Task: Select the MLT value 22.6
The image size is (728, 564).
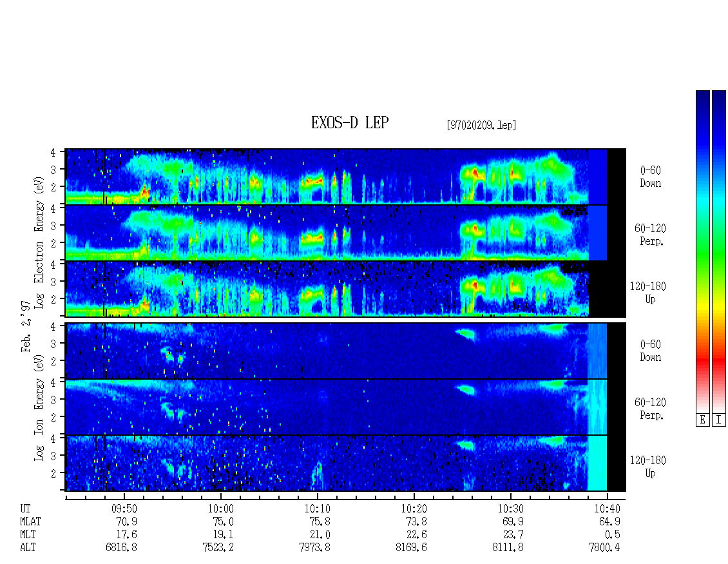Action: [416, 535]
